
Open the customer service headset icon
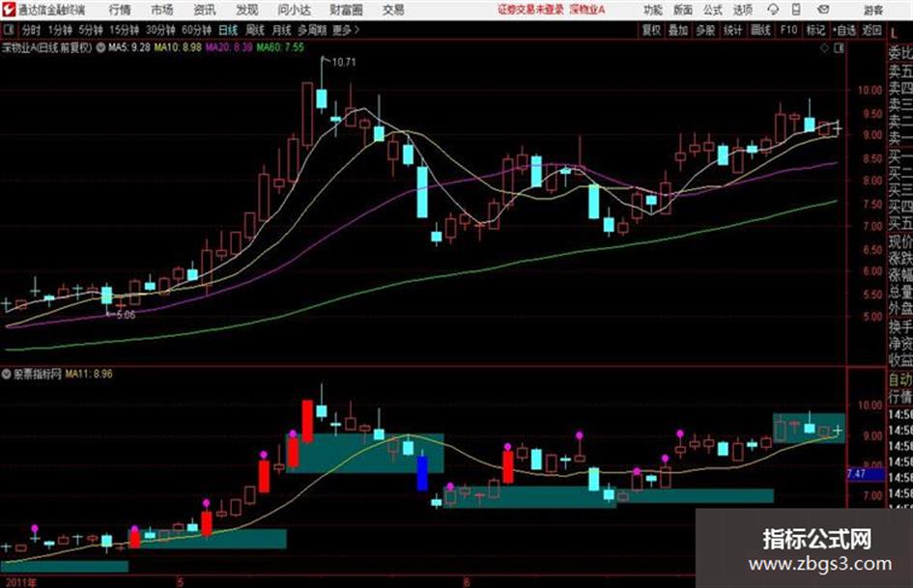pyautogui.click(x=773, y=10)
